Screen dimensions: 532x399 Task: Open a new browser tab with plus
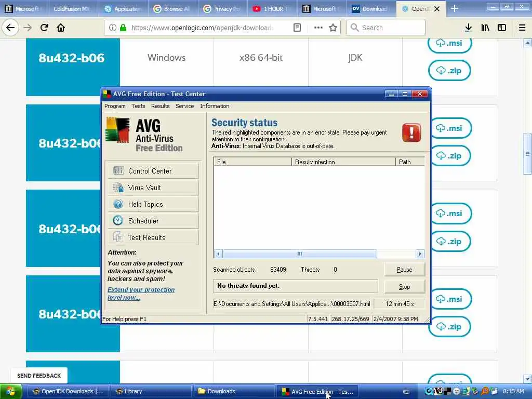[x=454, y=8]
